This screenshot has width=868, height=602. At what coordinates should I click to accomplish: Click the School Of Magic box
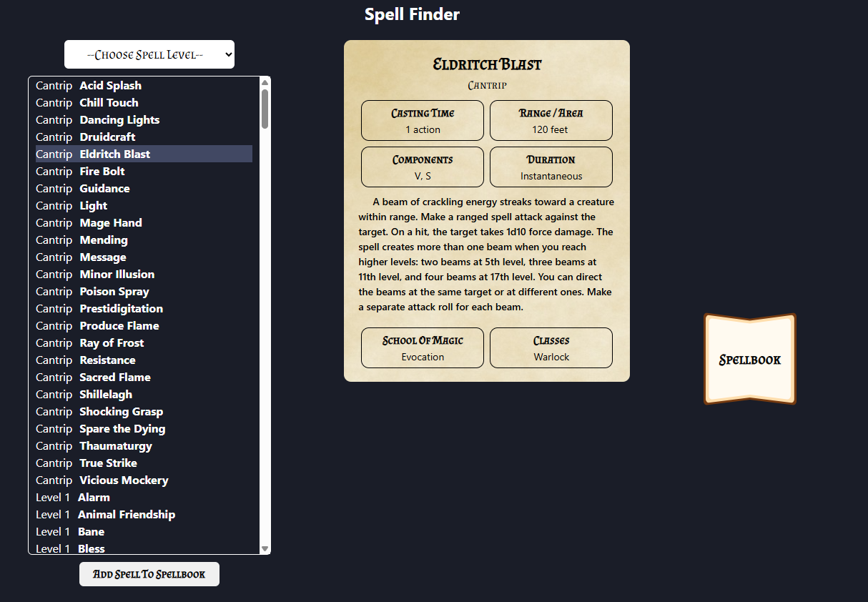[423, 348]
